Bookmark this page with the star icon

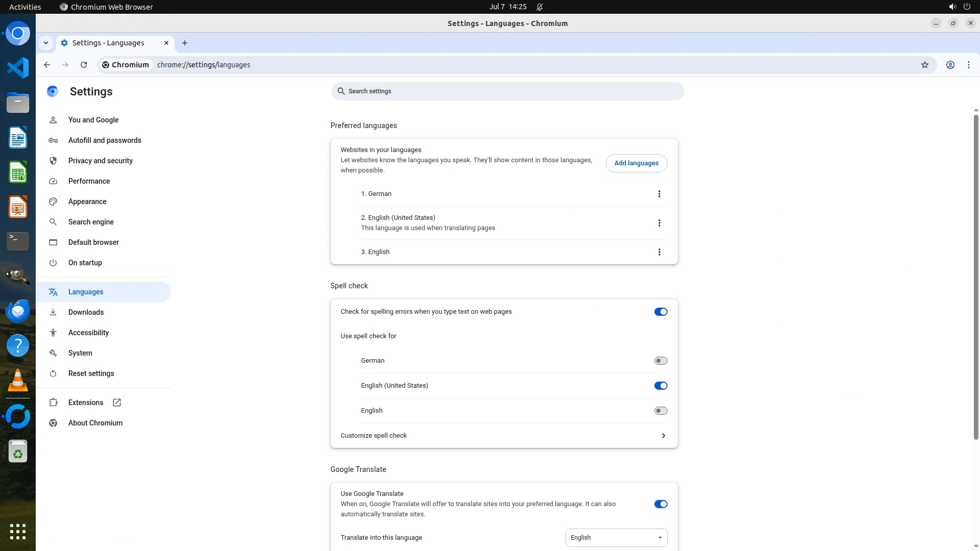click(924, 65)
